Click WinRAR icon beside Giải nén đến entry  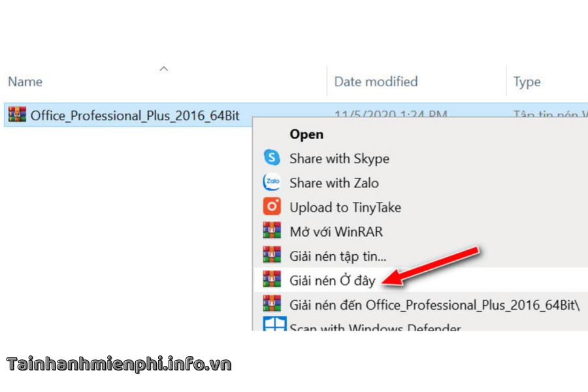tap(271, 304)
